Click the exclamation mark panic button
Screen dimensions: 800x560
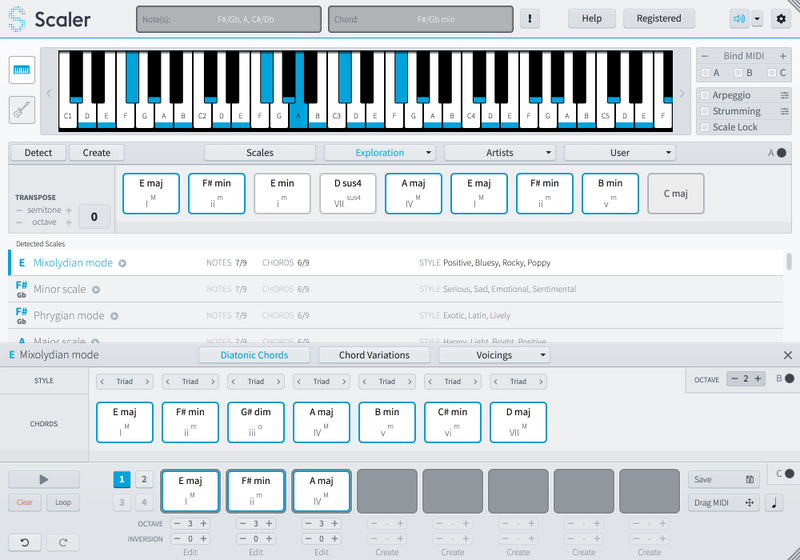pos(530,19)
